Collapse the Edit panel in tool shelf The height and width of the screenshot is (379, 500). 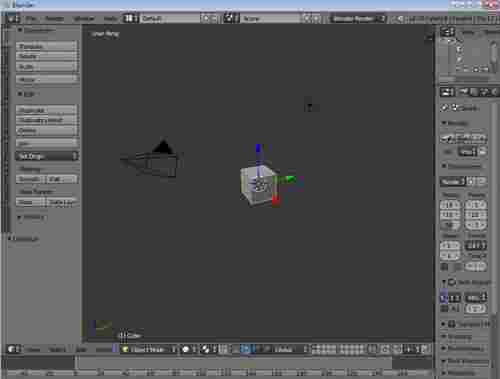pyautogui.click(x=20, y=94)
